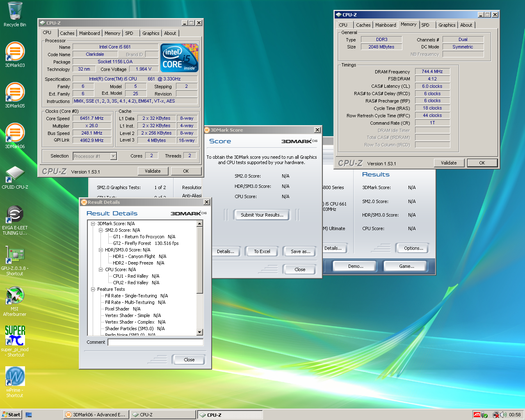Image resolution: width=525 pixels, height=420 pixels.
Task: Select 'Pixel Shader' feature test row
Action: pos(123,309)
